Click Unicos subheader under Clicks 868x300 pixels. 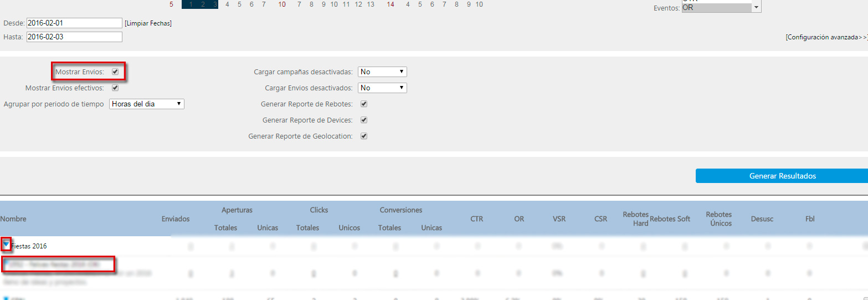click(x=350, y=228)
